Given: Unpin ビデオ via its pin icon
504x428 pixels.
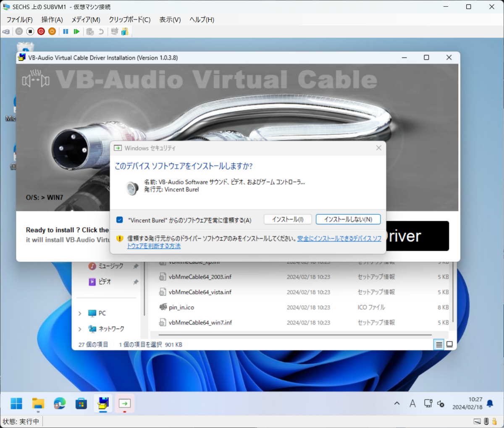Looking at the screenshot, I should point(136,282).
